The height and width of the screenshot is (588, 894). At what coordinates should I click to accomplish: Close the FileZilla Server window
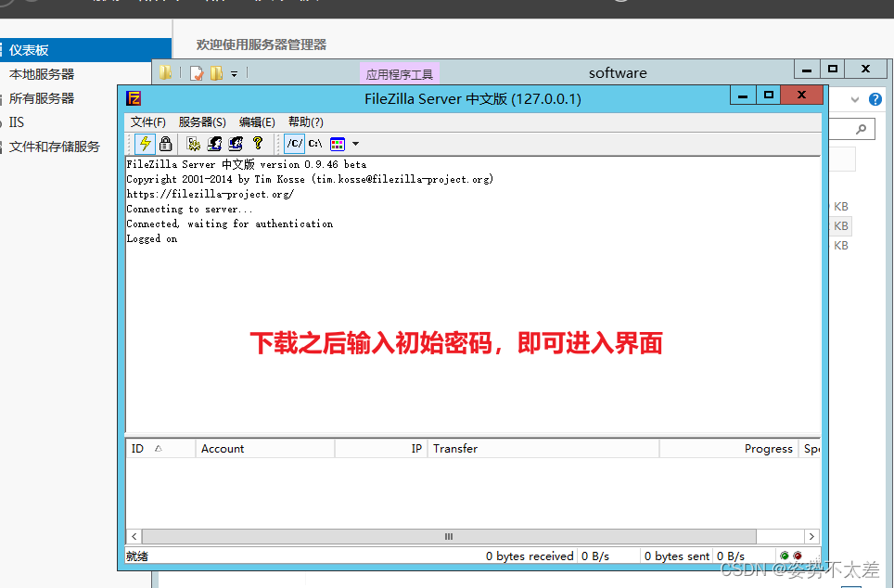pyautogui.click(x=801, y=96)
